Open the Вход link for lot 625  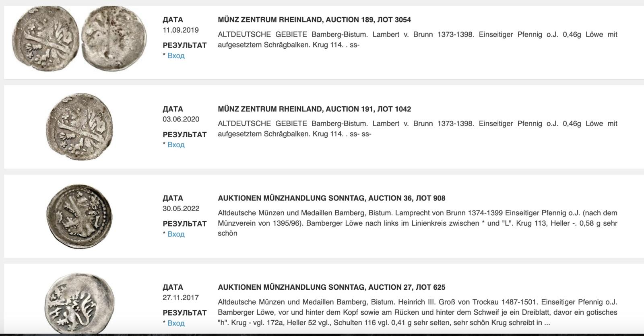click(x=176, y=323)
